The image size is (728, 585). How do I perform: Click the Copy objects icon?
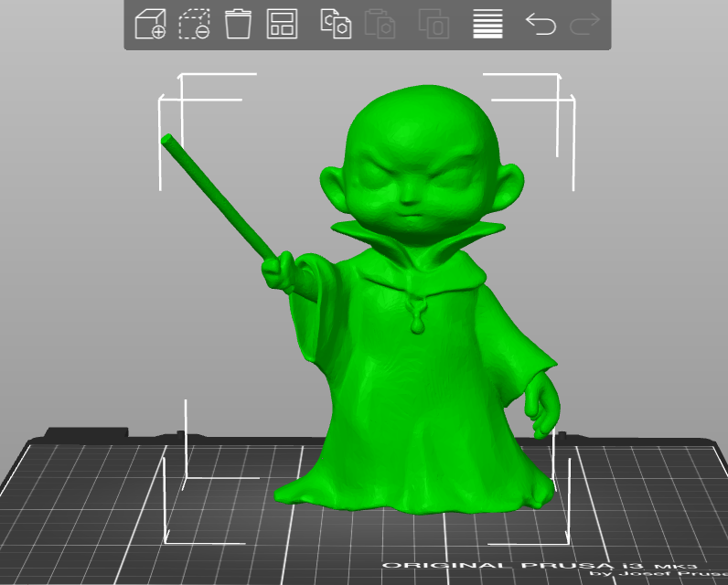tap(336, 24)
